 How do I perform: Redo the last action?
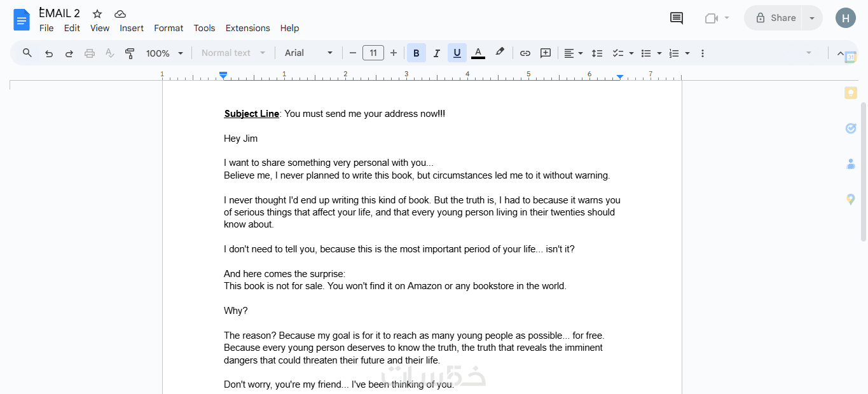point(69,53)
